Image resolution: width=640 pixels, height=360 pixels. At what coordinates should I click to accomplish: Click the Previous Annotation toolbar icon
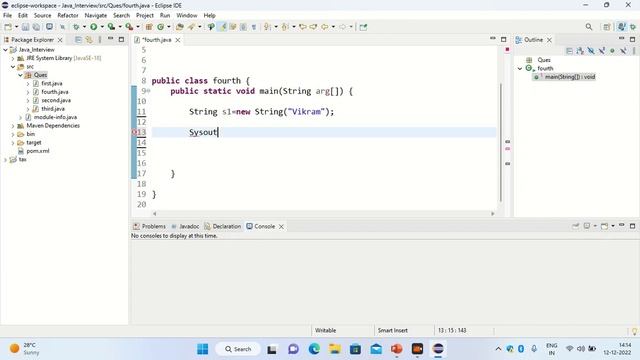(x=285, y=27)
